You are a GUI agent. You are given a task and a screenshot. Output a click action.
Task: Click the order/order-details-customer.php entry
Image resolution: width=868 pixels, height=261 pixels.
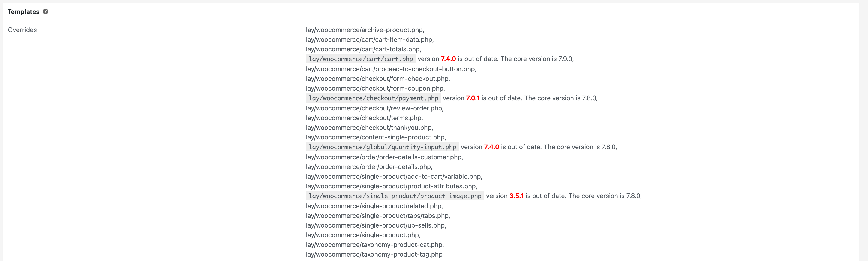pyautogui.click(x=384, y=157)
